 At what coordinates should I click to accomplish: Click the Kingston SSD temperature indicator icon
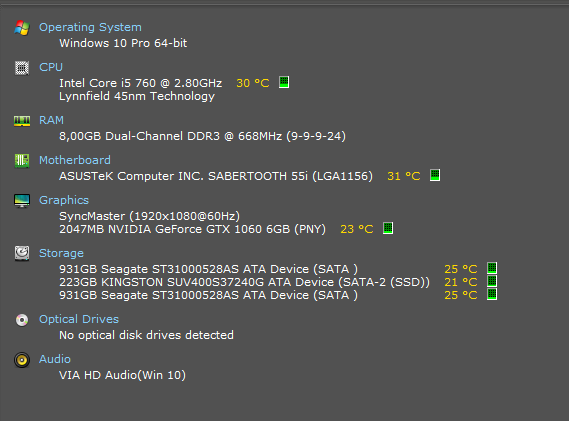[x=492, y=281]
